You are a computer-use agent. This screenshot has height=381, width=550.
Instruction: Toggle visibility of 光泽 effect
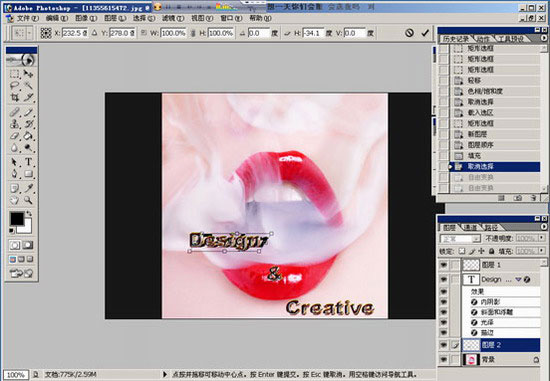tap(444, 322)
